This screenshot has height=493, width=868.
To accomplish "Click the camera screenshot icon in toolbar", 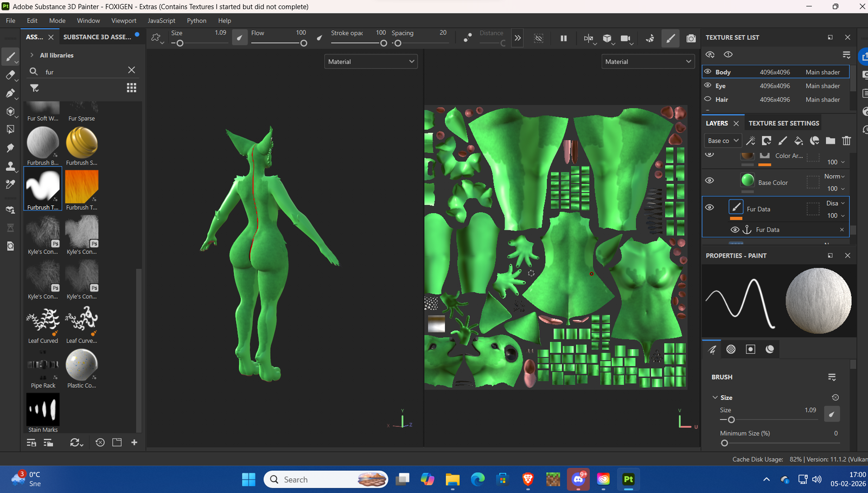I will (x=691, y=39).
